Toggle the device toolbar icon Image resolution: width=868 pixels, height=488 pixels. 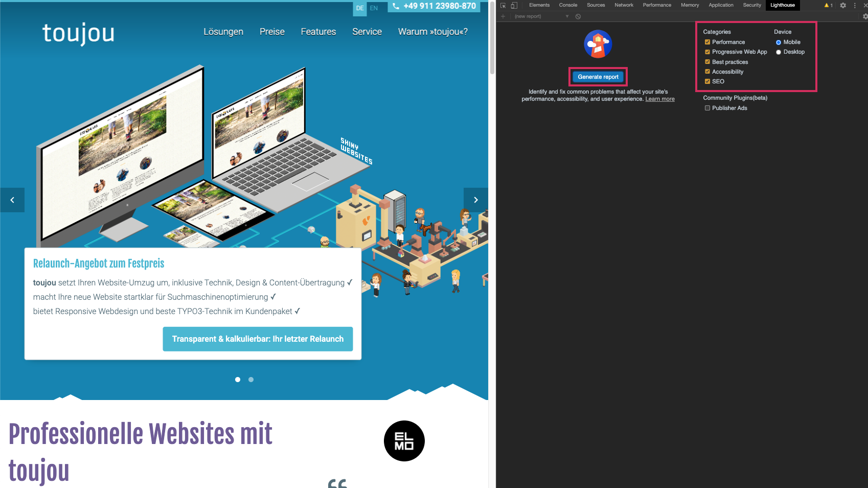tap(514, 5)
